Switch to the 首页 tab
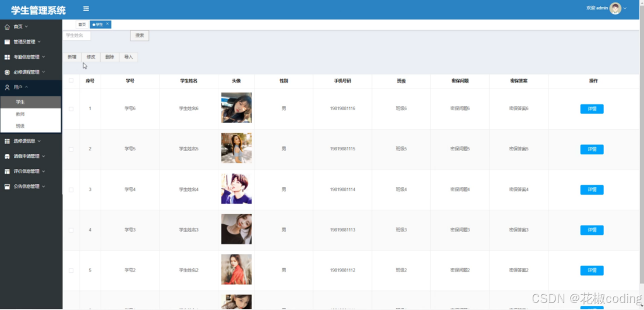Image resolution: width=644 pixels, height=310 pixels. 82,24
